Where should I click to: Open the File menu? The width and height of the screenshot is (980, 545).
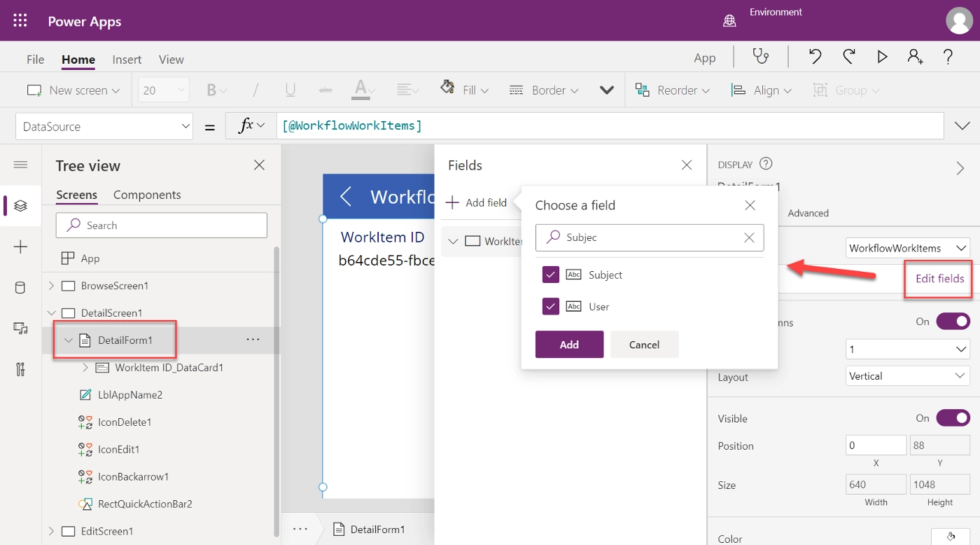(x=36, y=60)
